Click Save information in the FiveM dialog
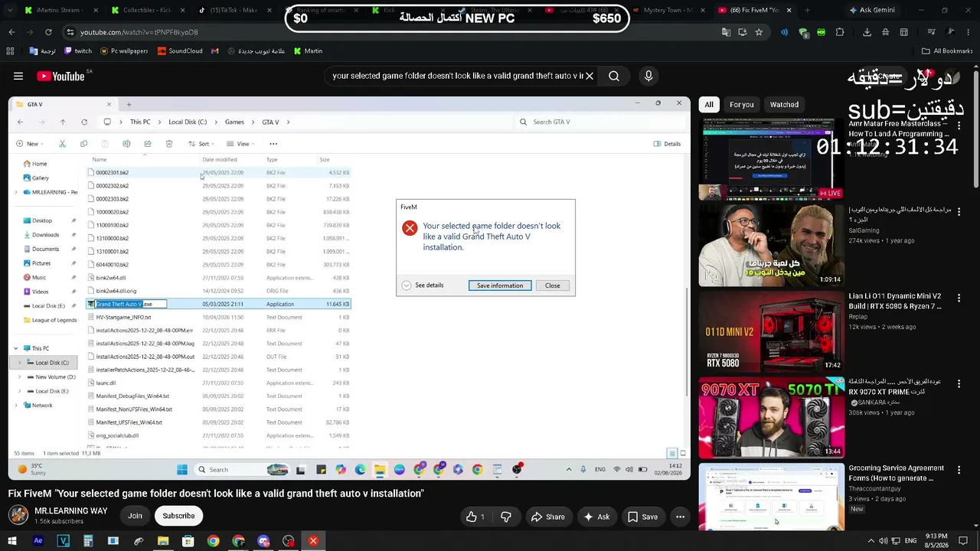 pyautogui.click(x=500, y=285)
